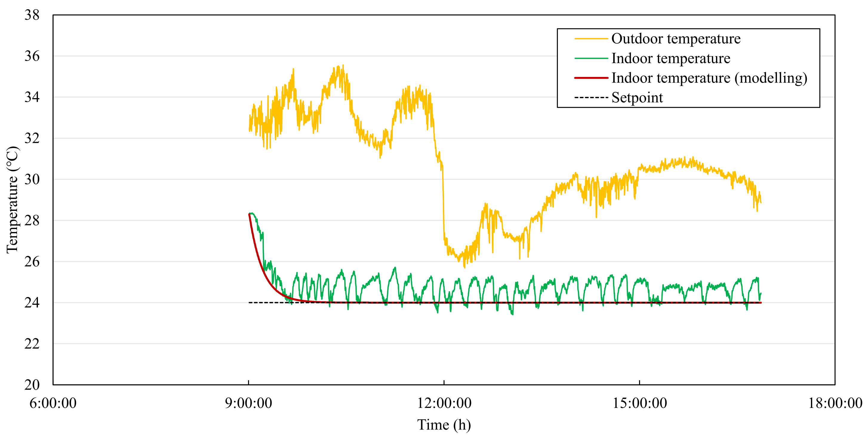Image resolution: width=868 pixels, height=439 pixels.
Task: Click the 38 y-axis tick label
Action: [x=32, y=15]
